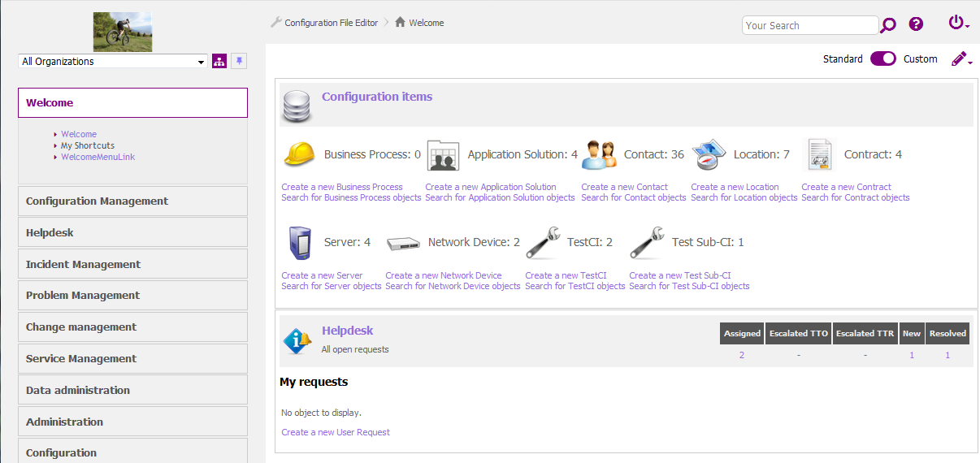Open the pencil edit dashboard menu
Image resolution: width=980 pixels, height=463 pixels.
(x=961, y=59)
